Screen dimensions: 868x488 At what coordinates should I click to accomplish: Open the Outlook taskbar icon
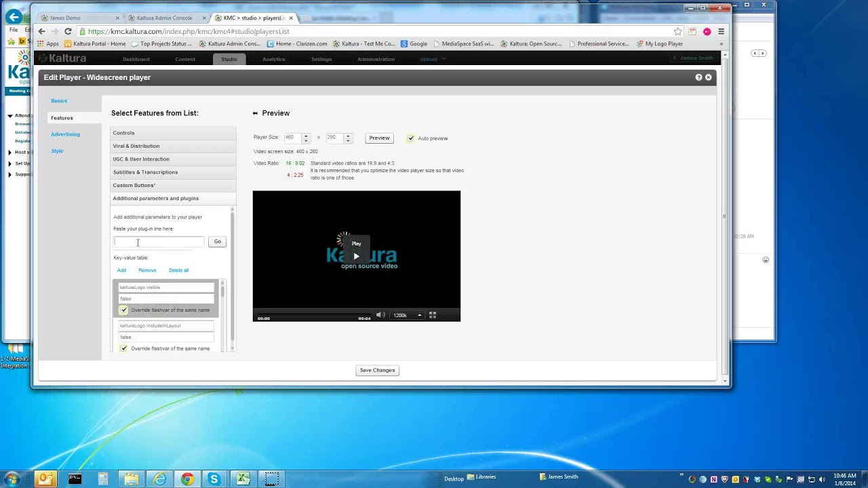[45, 479]
